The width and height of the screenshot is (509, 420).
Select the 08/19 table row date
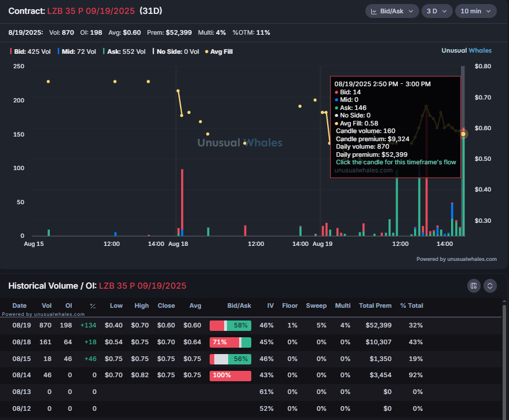pyautogui.click(x=22, y=325)
